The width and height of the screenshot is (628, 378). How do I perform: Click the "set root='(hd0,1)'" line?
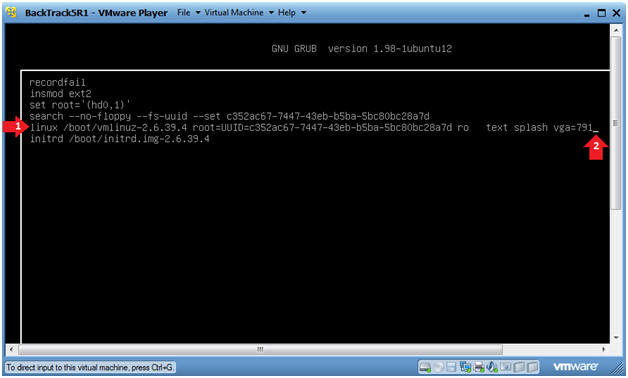80,105
